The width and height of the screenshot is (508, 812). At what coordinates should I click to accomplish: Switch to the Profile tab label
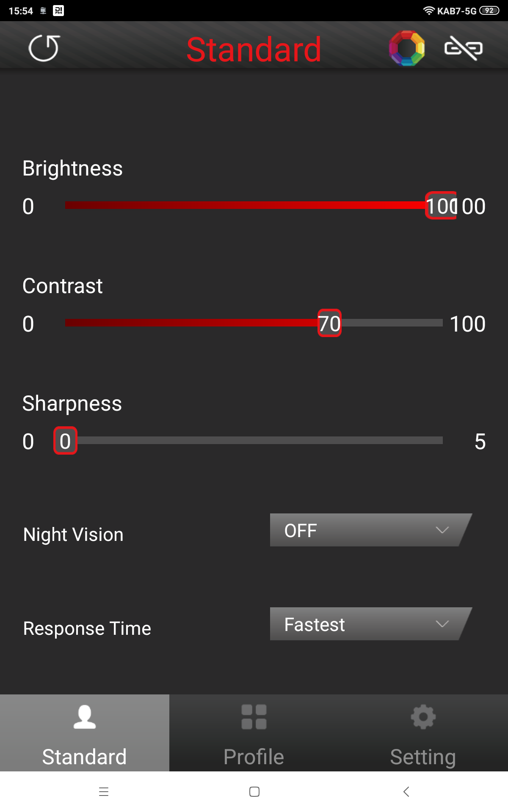tap(254, 757)
